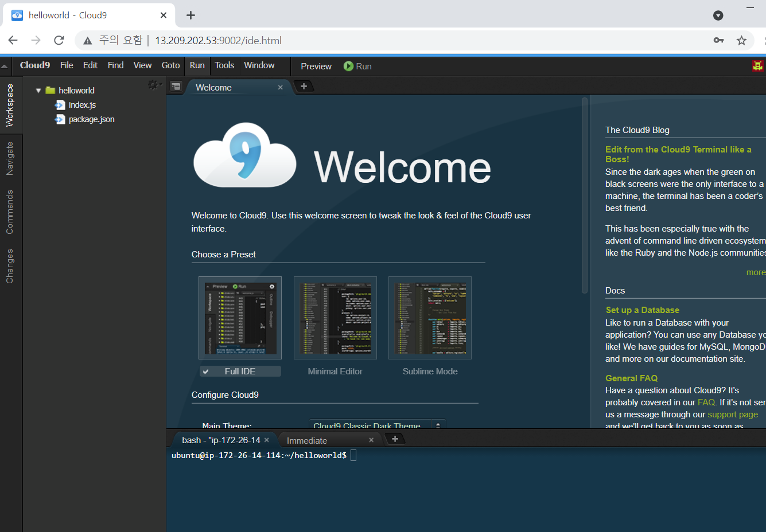Image resolution: width=766 pixels, height=532 pixels.
Task: Open the blog post about Cloud9 Terminal
Action: (x=678, y=154)
